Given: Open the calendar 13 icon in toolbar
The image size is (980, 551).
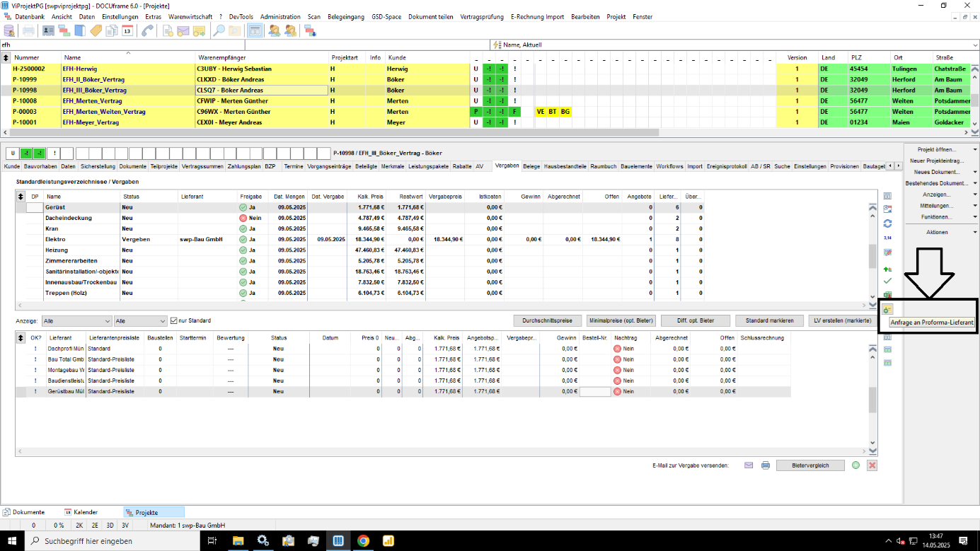Looking at the screenshot, I should tap(127, 30).
